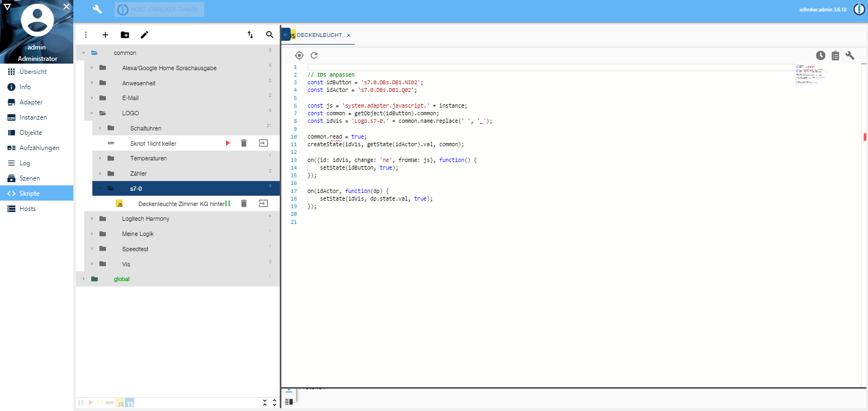Delete the Skript 1licht keller script
This screenshot has height=411, width=868.
pos(244,143)
